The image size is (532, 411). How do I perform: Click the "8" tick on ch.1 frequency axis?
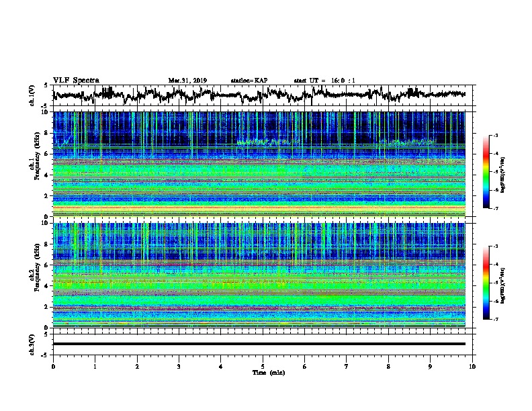click(x=47, y=133)
